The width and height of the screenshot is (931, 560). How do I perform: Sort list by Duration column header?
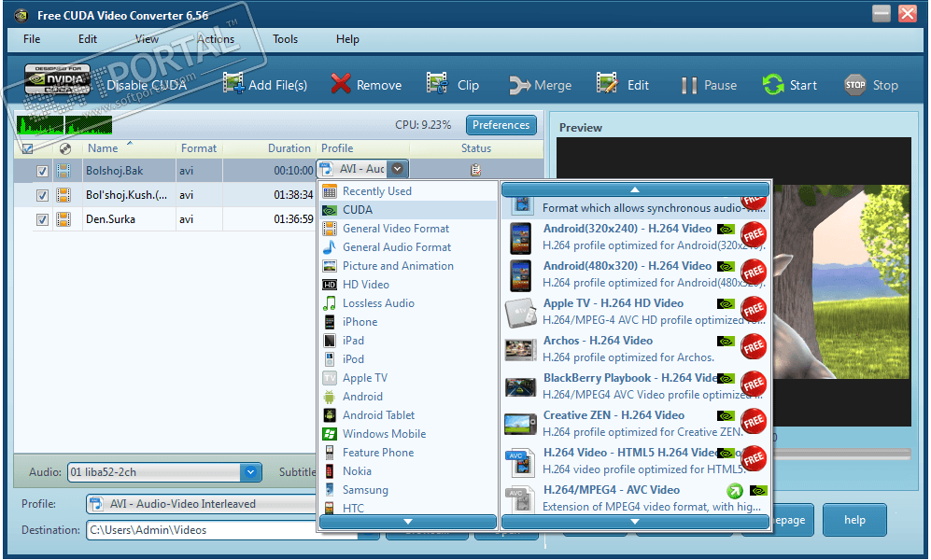289,148
